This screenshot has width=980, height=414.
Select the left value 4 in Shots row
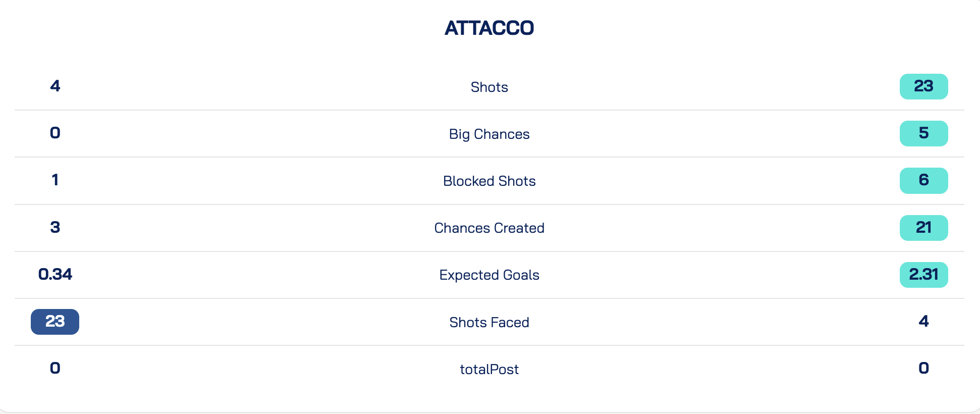[55, 86]
